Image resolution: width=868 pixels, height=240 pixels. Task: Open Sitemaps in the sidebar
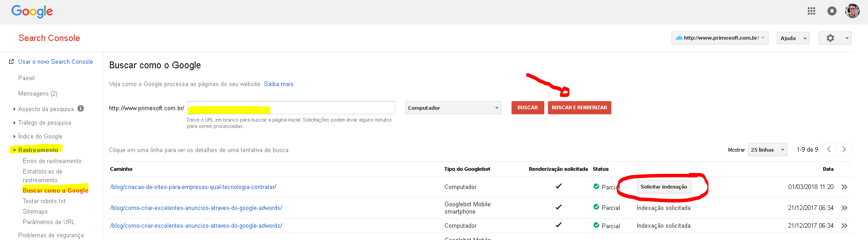(x=35, y=212)
